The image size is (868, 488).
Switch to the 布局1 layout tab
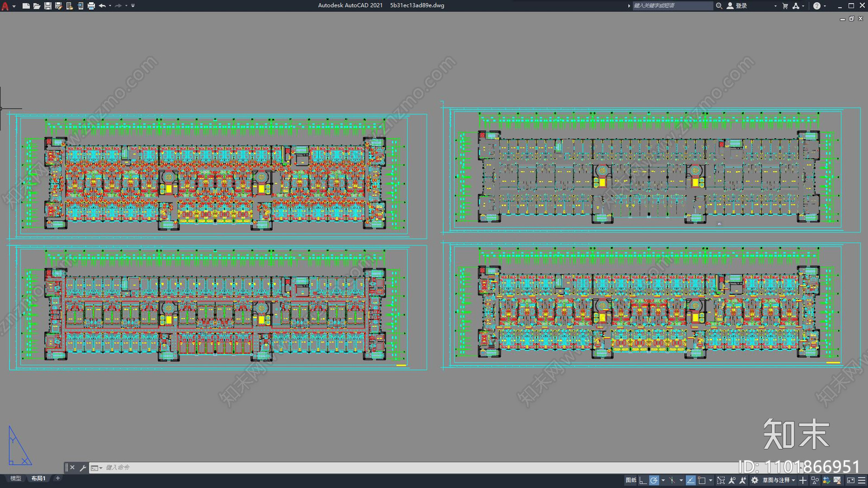(39, 478)
